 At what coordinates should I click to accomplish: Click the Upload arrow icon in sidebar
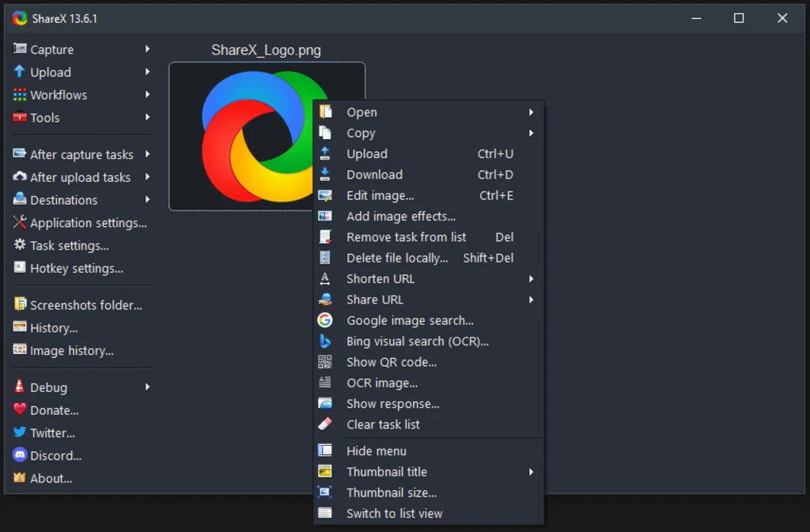(x=20, y=72)
